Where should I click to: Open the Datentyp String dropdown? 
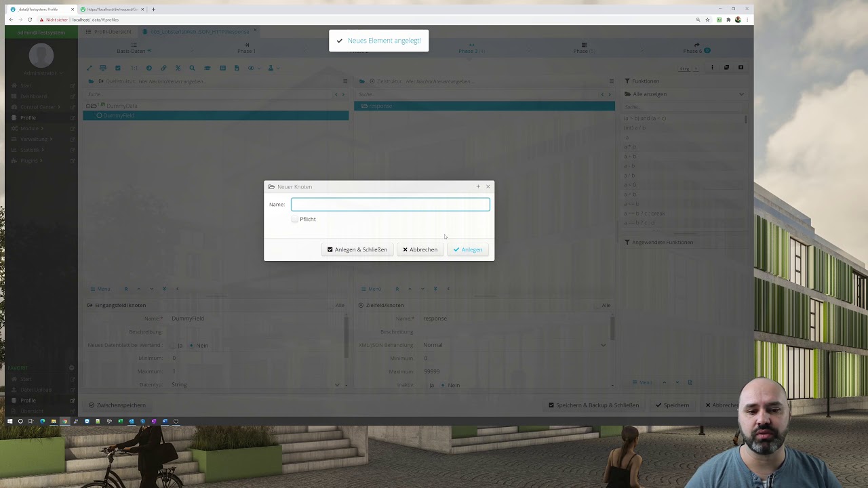(x=256, y=385)
